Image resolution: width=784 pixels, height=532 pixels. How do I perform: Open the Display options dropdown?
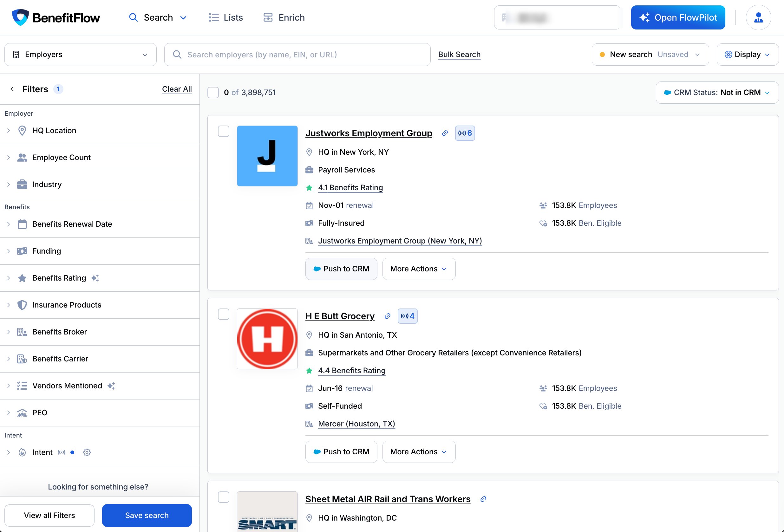[748, 54]
